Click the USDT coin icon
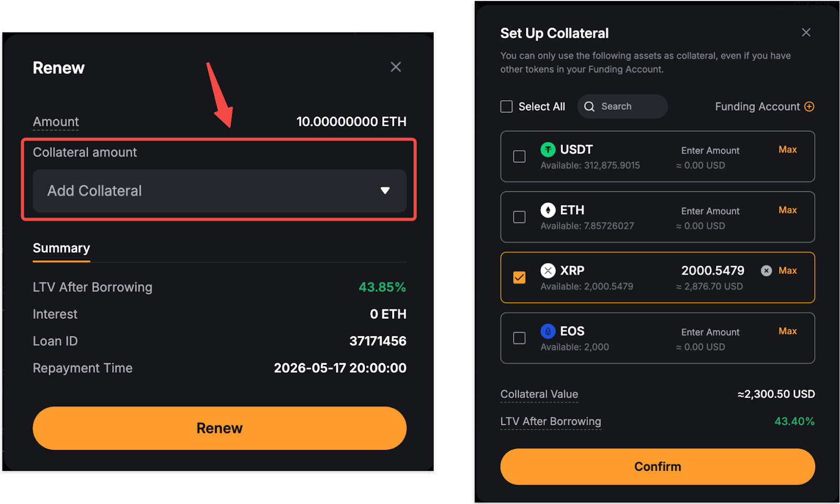Image resolution: width=840 pixels, height=504 pixels. click(548, 150)
